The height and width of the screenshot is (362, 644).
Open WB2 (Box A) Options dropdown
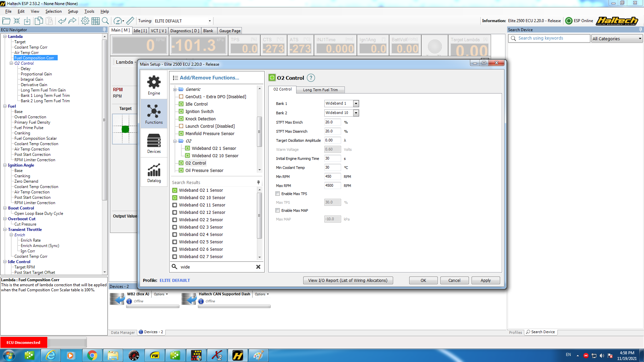[161, 294]
